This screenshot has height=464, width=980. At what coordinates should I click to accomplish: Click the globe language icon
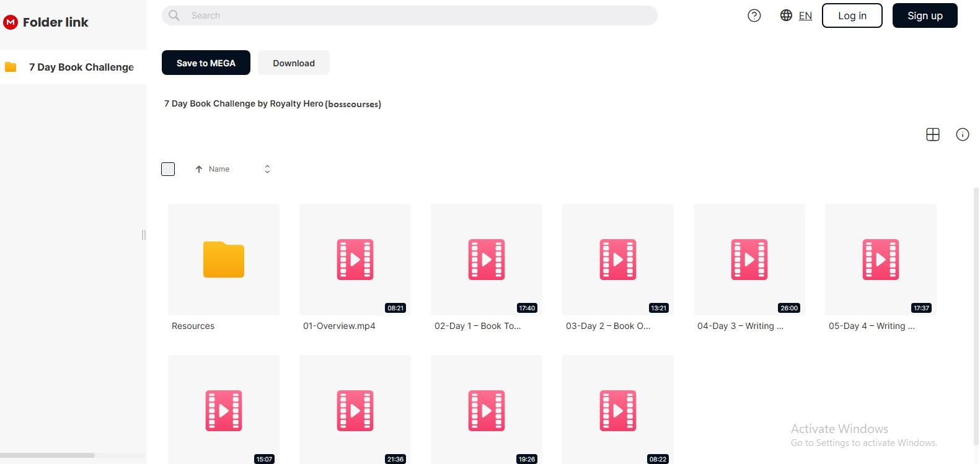tap(786, 15)
